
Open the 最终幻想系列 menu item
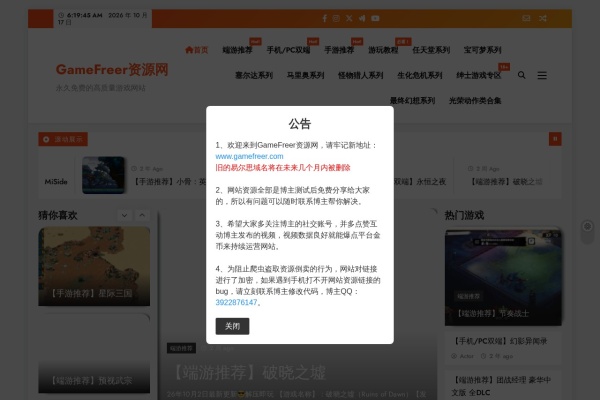pos(412,101)
